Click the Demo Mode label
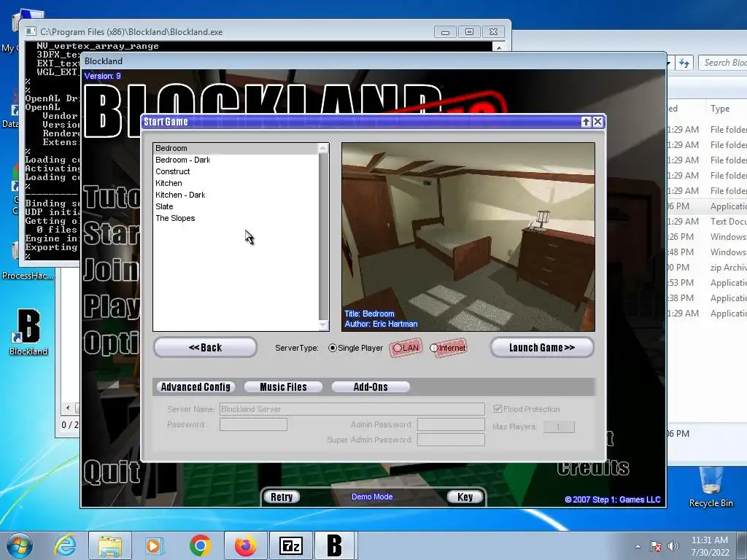 pos(372,497)
